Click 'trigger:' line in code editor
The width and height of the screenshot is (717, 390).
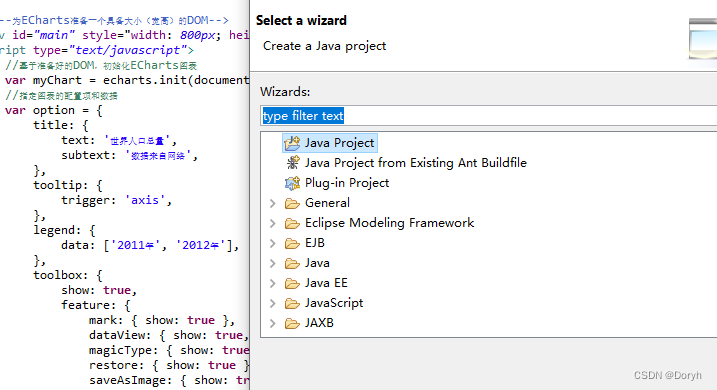pyautogui.click(x=116, y=200)
